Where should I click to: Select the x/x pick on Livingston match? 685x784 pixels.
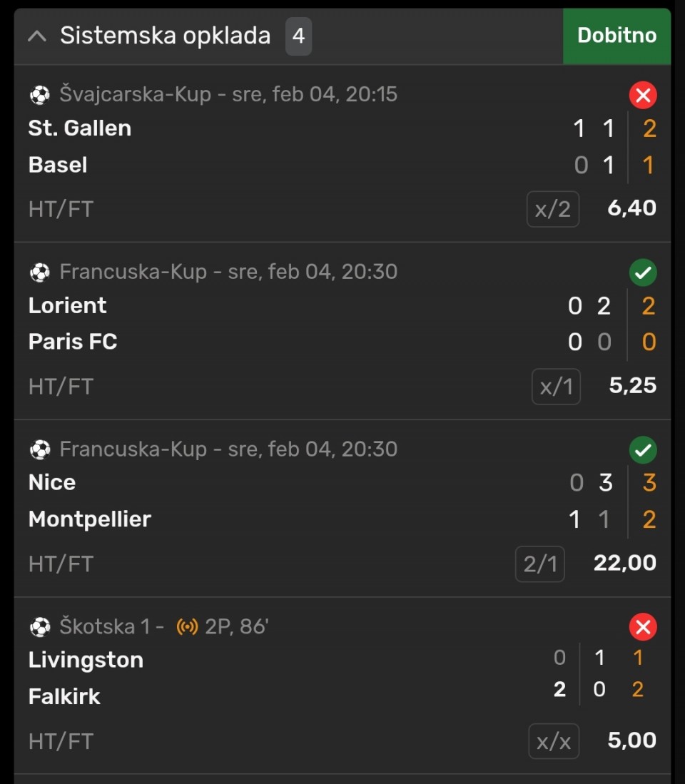pyautogui.click(x=554, y=741)
